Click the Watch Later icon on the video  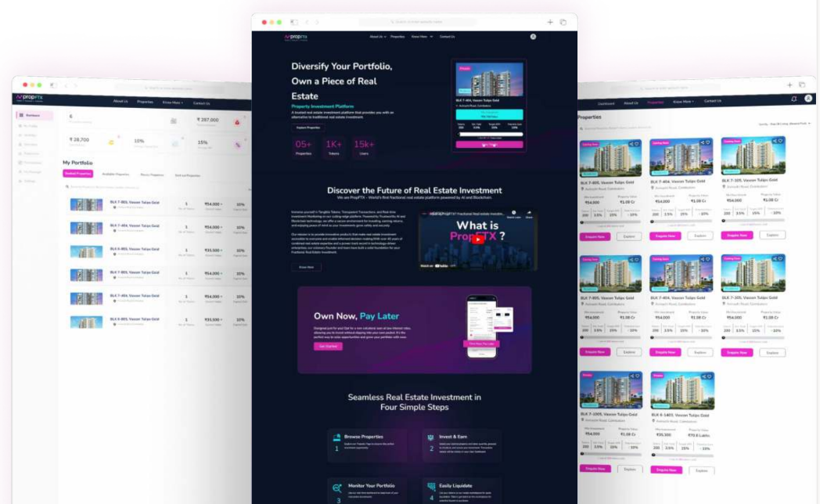(x=513, y=214)
